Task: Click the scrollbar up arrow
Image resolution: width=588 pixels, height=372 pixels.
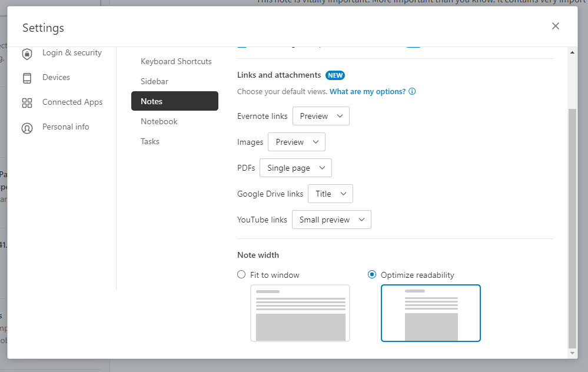Action: [x=572, y=52]
